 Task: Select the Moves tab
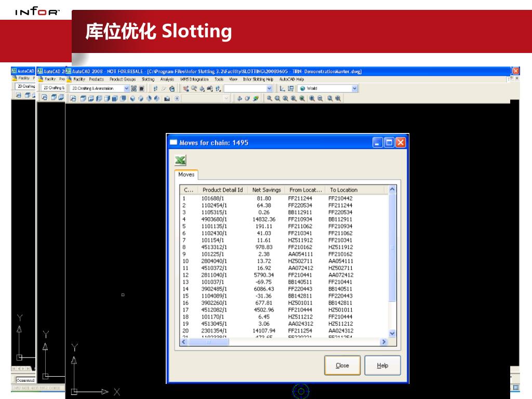[x=187, y=175]
